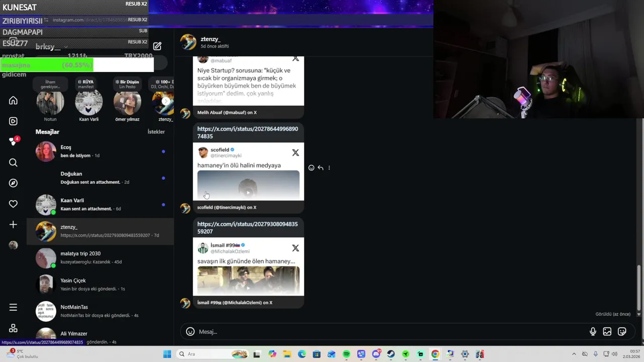Play video in scofield tweet preview
This screenshot has width=644, height=362.
tap(248, 193)
